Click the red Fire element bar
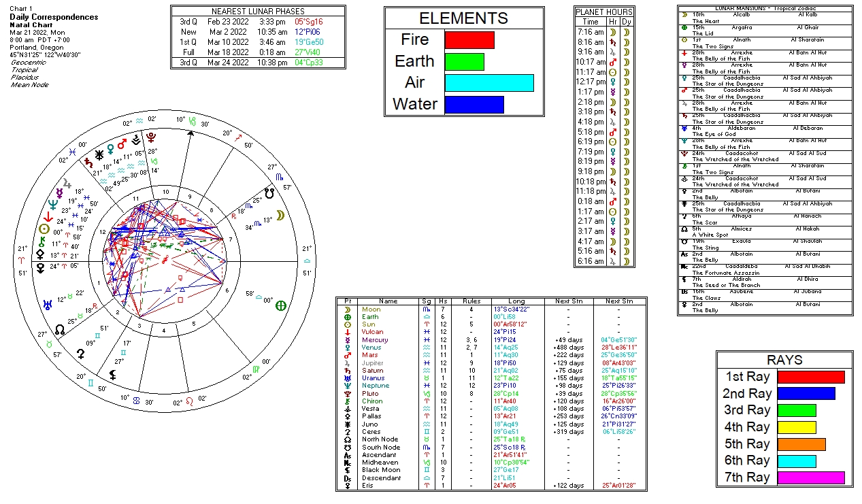 coord(469,39)
